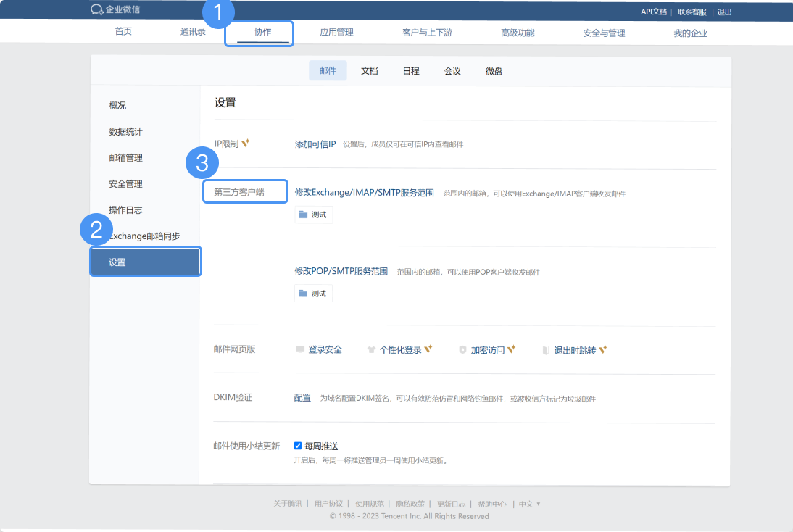
Task: Click the IP限制 section label
Action: (226, 144)
